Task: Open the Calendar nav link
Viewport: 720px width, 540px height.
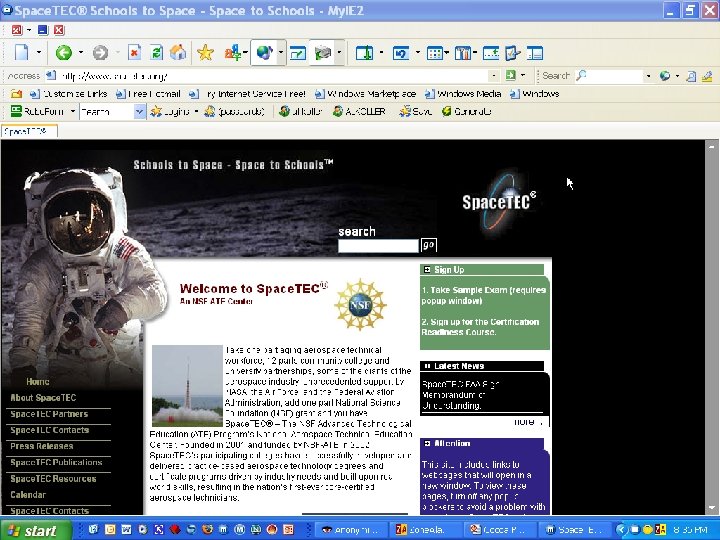Action: pyautogui.click(x=28, y=495)
